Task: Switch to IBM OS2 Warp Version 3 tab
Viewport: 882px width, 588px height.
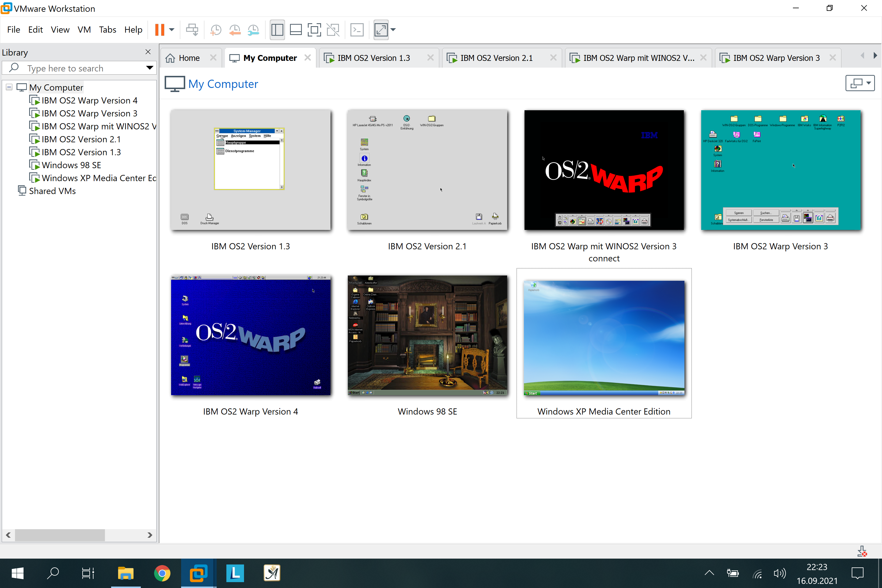Action: tap(776, 58)
